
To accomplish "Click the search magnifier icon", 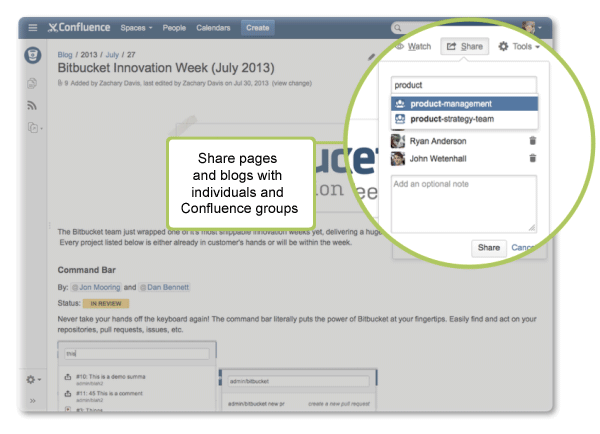I will (398, 28).
